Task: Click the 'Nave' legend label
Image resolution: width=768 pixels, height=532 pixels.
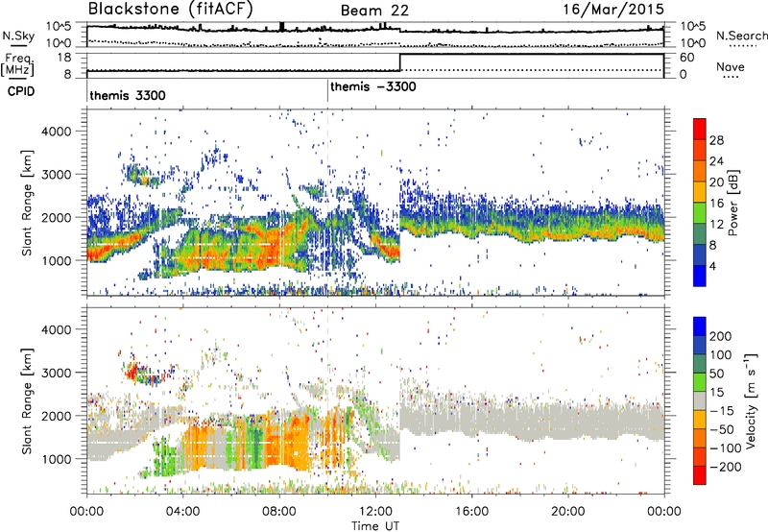Action: pos(731,66)
